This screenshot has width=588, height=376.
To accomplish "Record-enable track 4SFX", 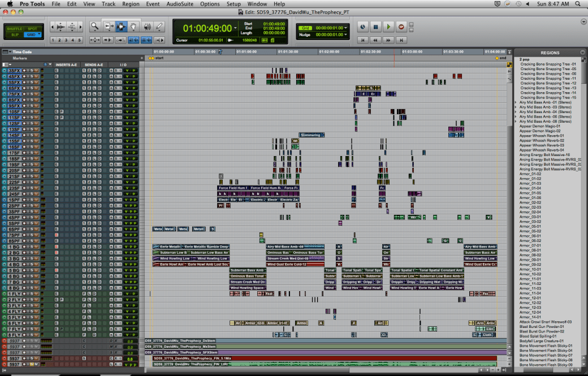I will tap(24, 76).
